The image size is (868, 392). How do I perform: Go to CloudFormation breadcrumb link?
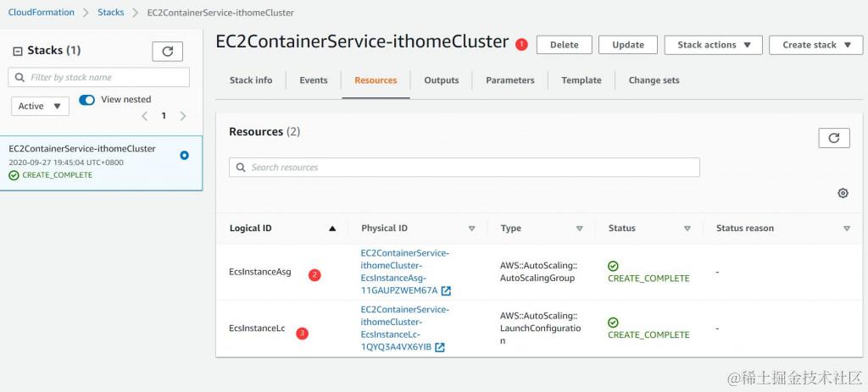(41, 12)
